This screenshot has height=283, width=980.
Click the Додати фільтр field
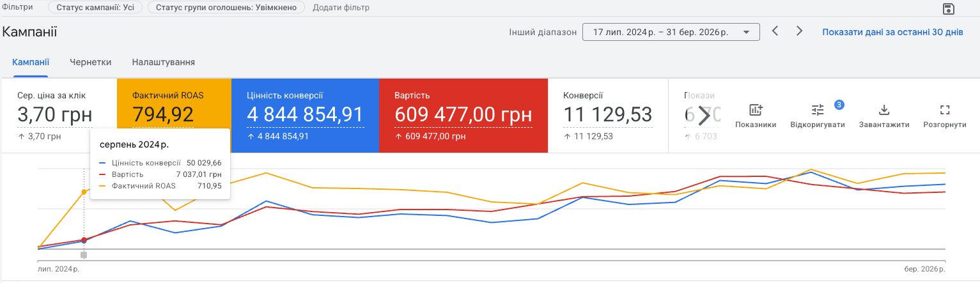click(x=341, y=8)
